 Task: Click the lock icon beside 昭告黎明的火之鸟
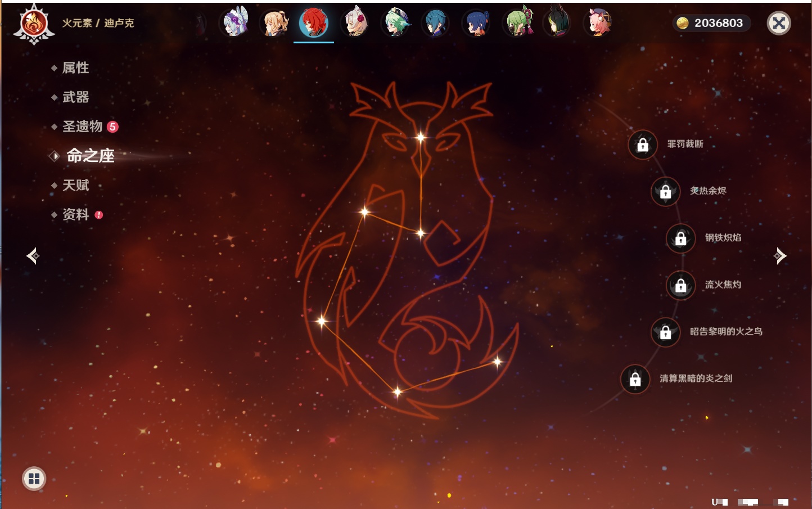tap(665, 332)
